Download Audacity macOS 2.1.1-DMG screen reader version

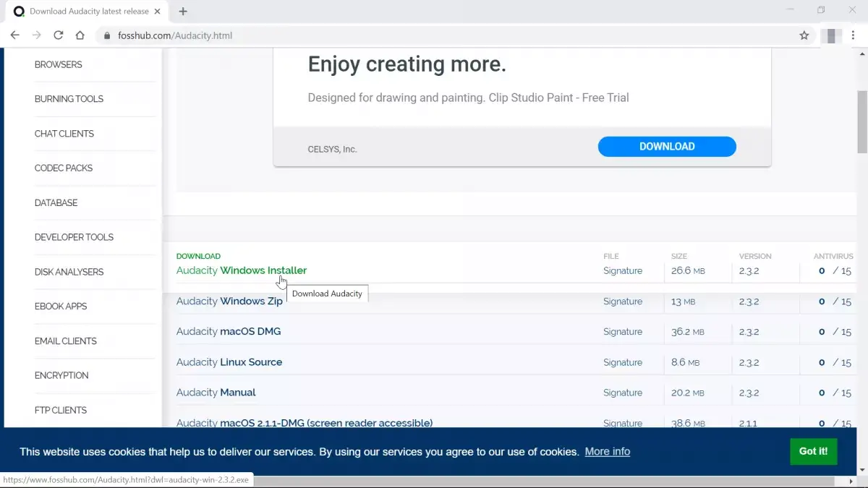click(x=305, y=422)
